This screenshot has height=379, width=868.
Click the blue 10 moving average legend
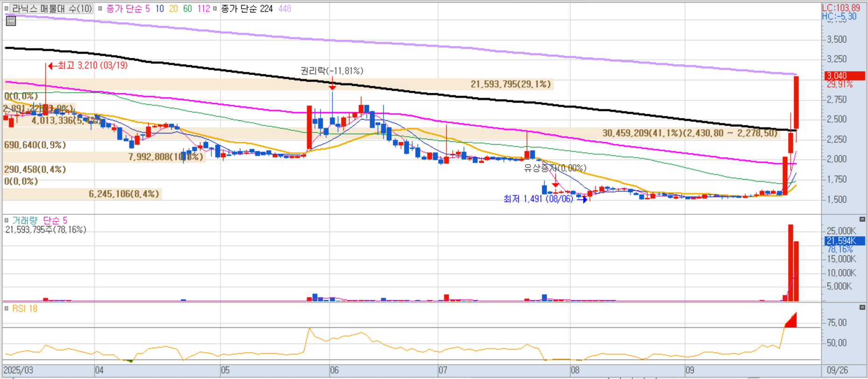[x=160, y=8]
